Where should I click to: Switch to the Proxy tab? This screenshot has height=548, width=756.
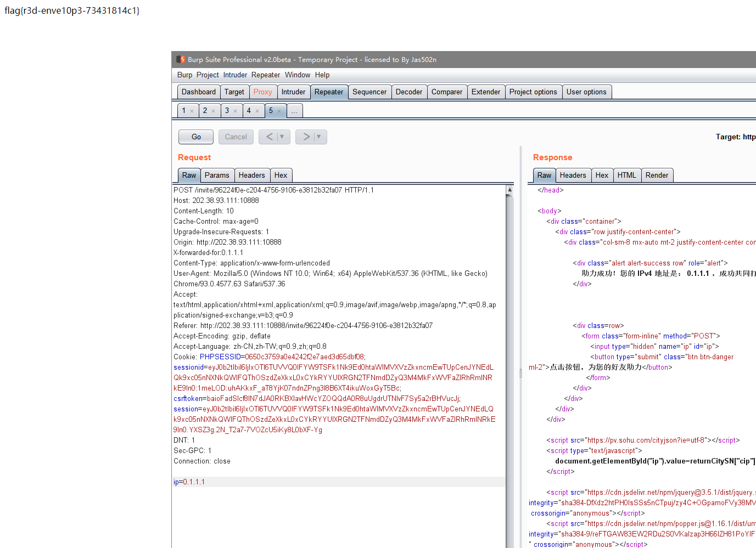pos(263,92)
